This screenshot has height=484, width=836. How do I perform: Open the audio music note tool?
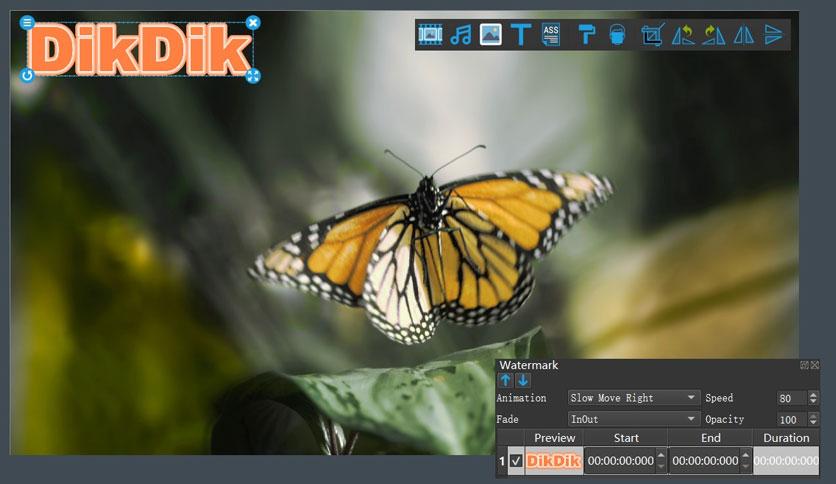[x=461, y=35]
